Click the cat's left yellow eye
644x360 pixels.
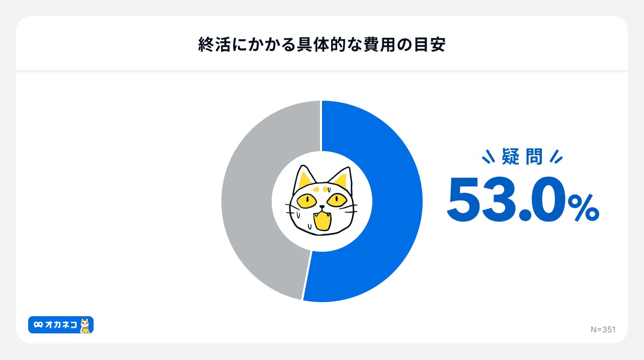pos(306,200)
